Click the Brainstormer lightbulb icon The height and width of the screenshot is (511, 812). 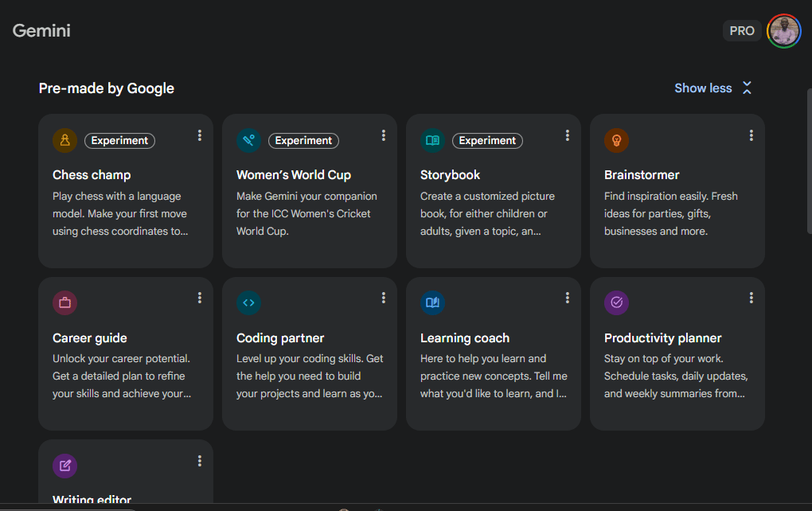(616, 140)
